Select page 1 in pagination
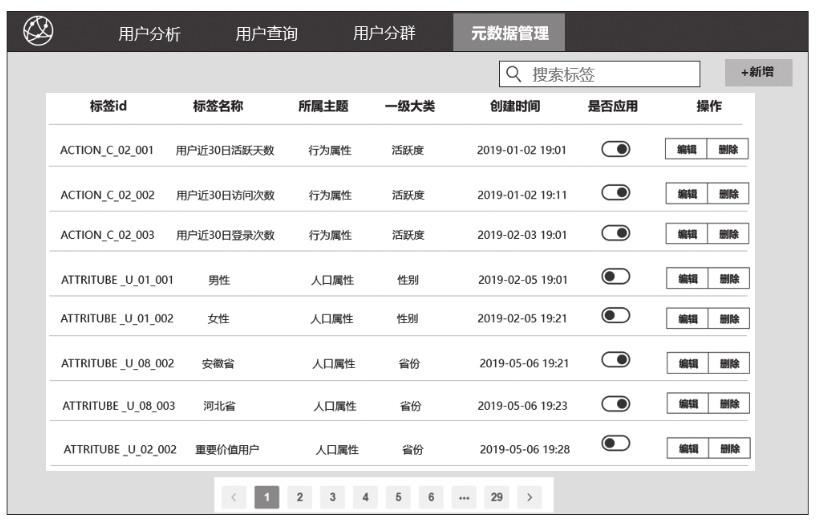Image resolution: width=818 pixels, height=524 pixels. tap(267, 497)
